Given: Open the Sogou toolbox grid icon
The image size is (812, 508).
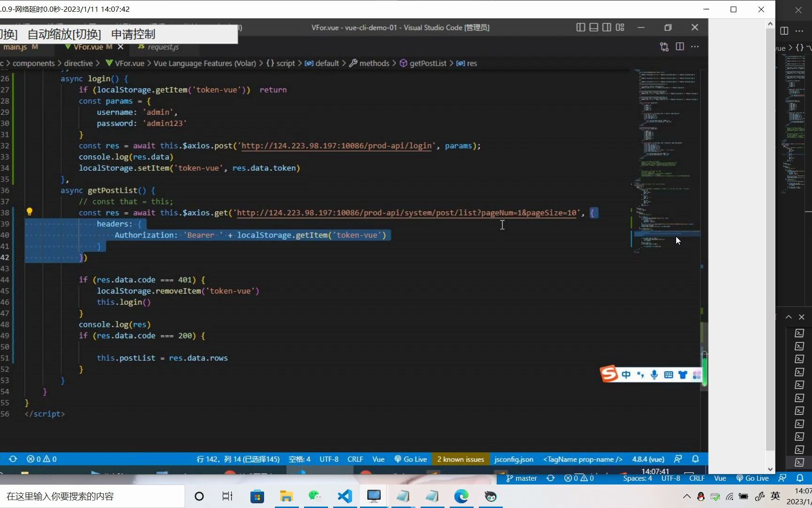Looking at the screenshot, I should [x=697, y=374].
